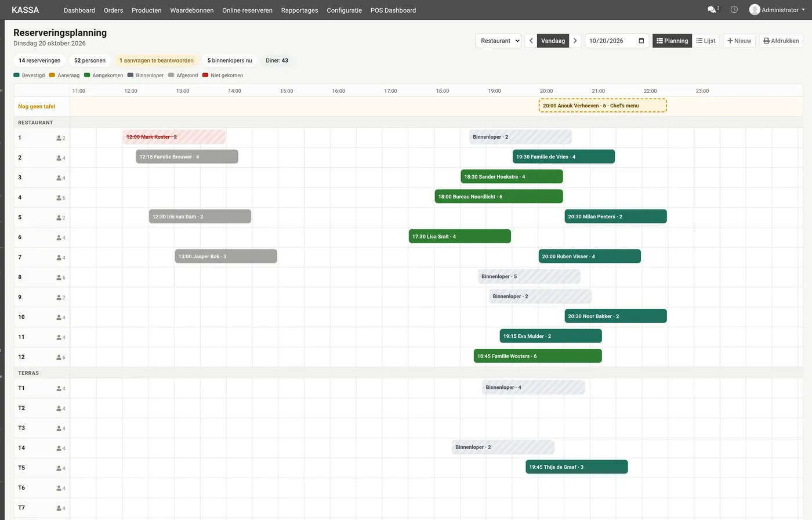The height and width of the screenshot is (520, 812).
Task: Click person capacity icon for table T1
Action: coord(59,389)
